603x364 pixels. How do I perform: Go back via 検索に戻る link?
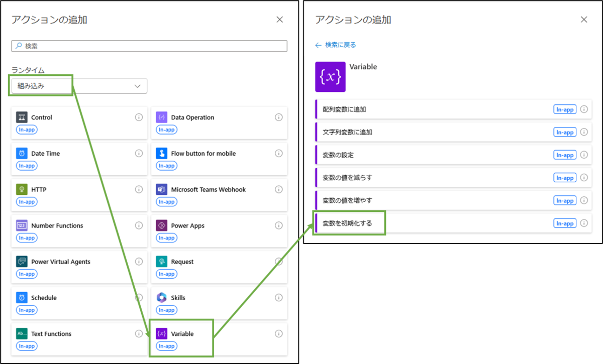[336, 45]
